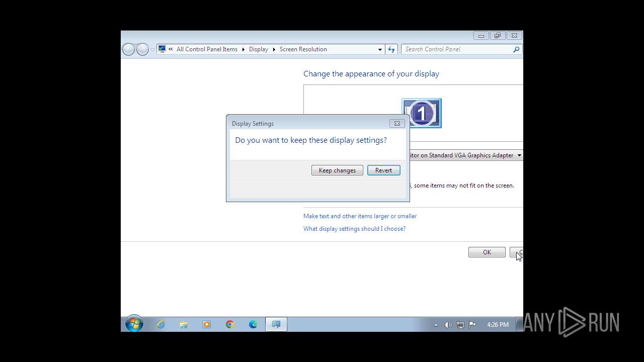Viewport: 644px width, 362px height.
Task: Open Action Center flag icon
Action: click(x=472, y=325)
